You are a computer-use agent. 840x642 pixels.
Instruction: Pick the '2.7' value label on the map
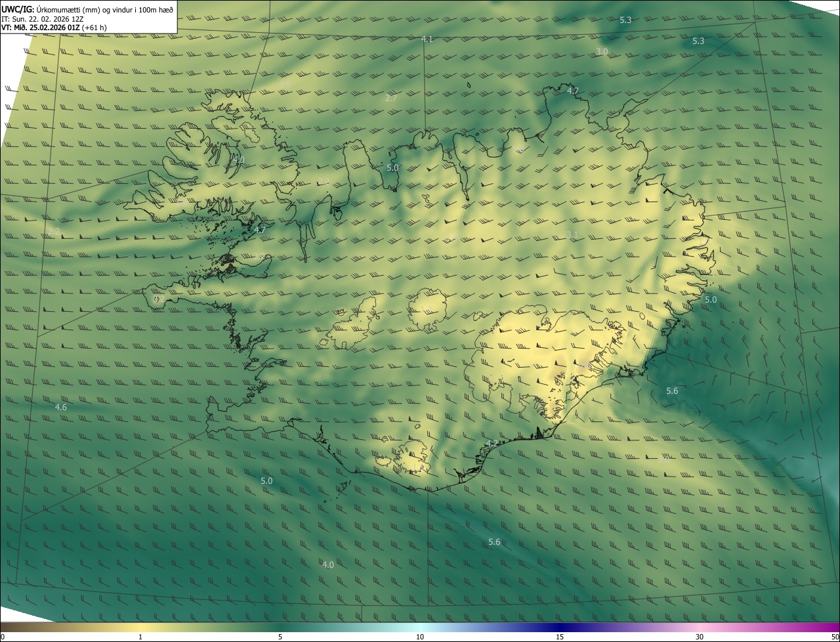click(x=391, y=98)
